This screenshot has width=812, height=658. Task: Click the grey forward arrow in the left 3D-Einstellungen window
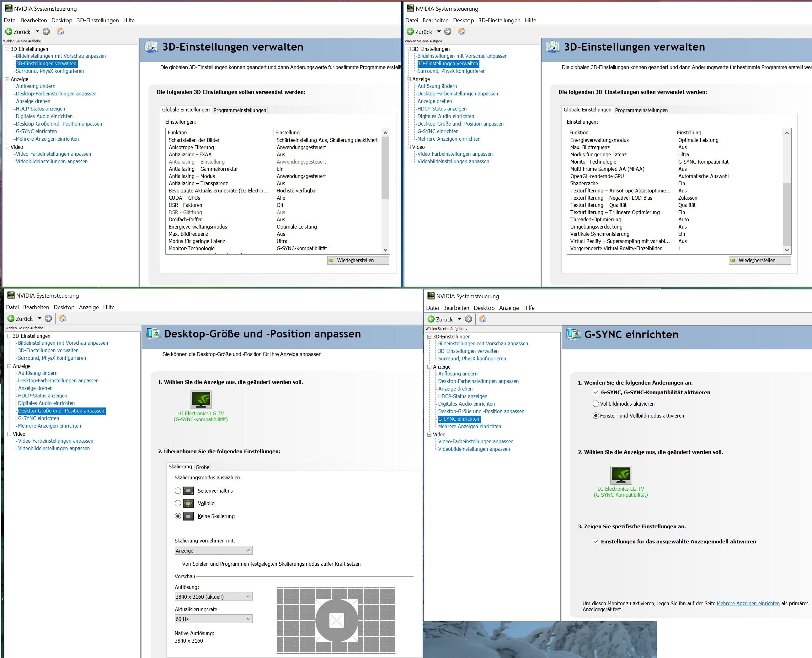coord(46,31)
